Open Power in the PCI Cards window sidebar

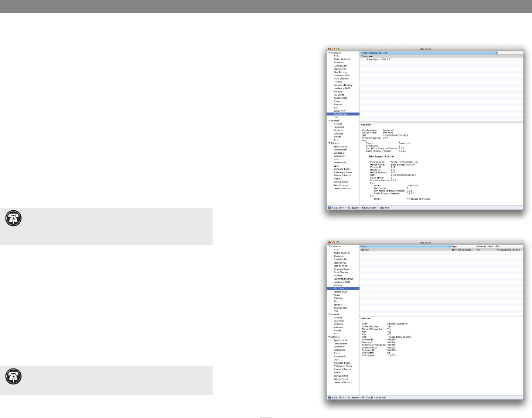tap(337, 295)
